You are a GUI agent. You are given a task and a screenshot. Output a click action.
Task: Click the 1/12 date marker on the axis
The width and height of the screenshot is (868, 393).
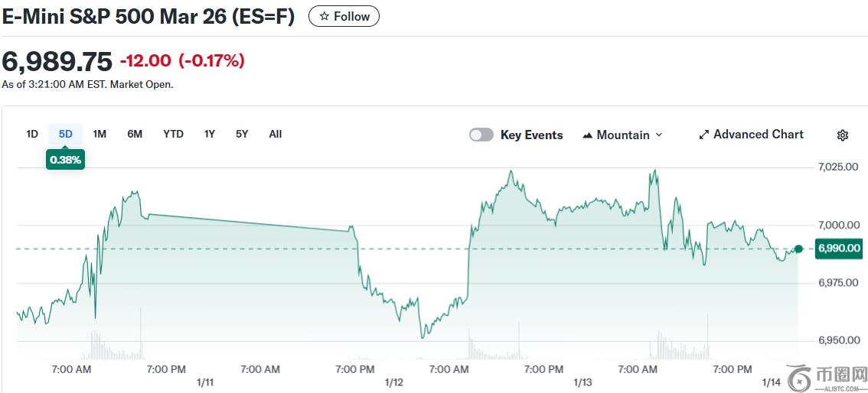pyautogui.click(x=393, y=382)
